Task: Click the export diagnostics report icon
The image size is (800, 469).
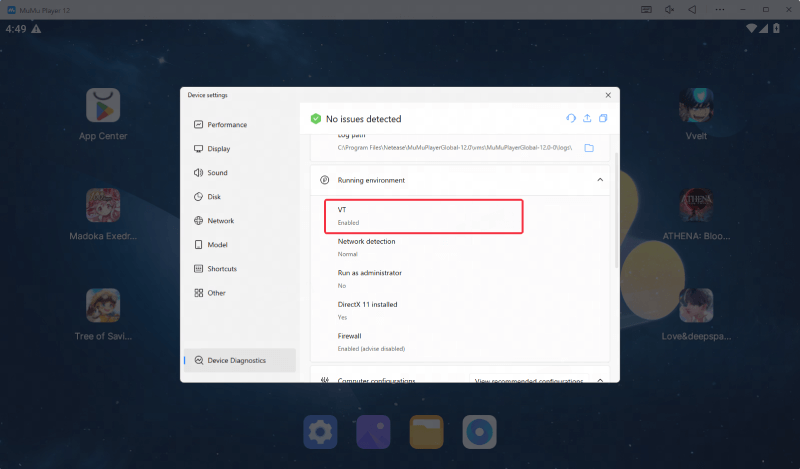Action: point(587,118)
